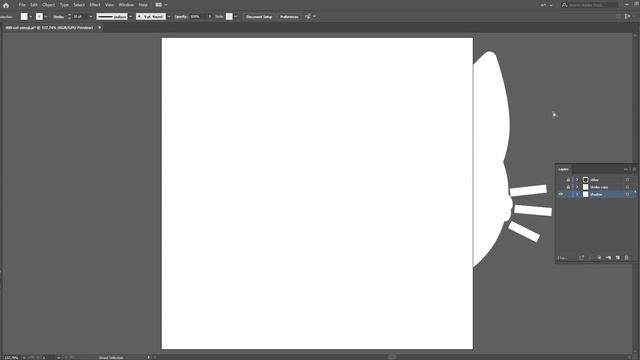Select the shadow layer name
The height and width of the screenshot is (360, 640).
point(596,194)
